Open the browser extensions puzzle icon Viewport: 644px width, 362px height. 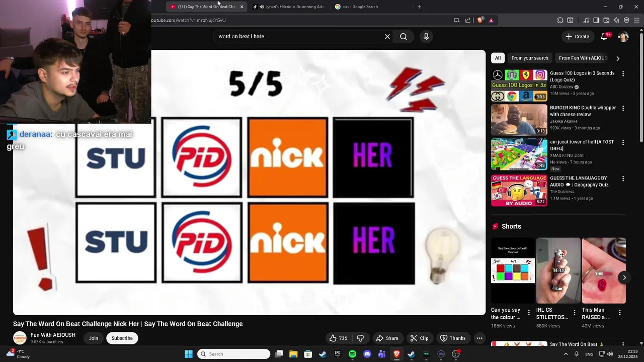(560, 20)
